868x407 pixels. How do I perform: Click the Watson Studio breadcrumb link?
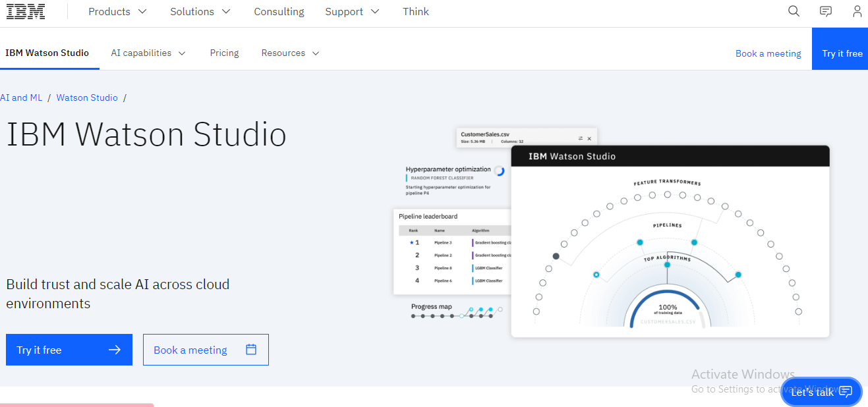pyautogui.click(x=87, y=97)
